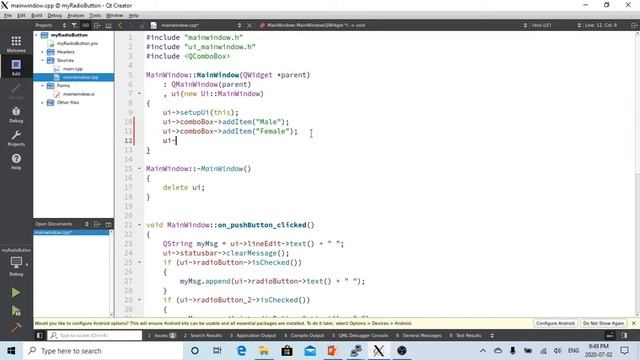Image resolution: width=640 pixels, height=360 pixels.
Task: Fold the destructor at line 15
Action: (x=139, y=169)
